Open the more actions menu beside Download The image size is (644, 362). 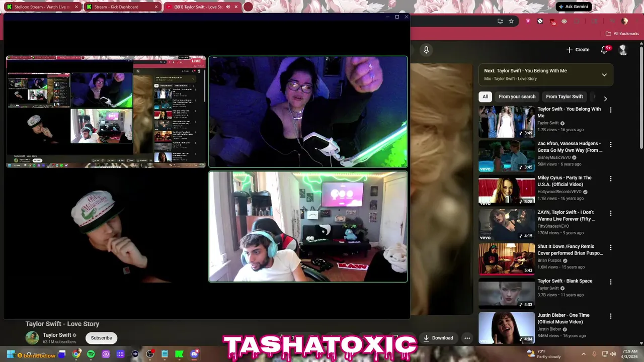point(467,338)
